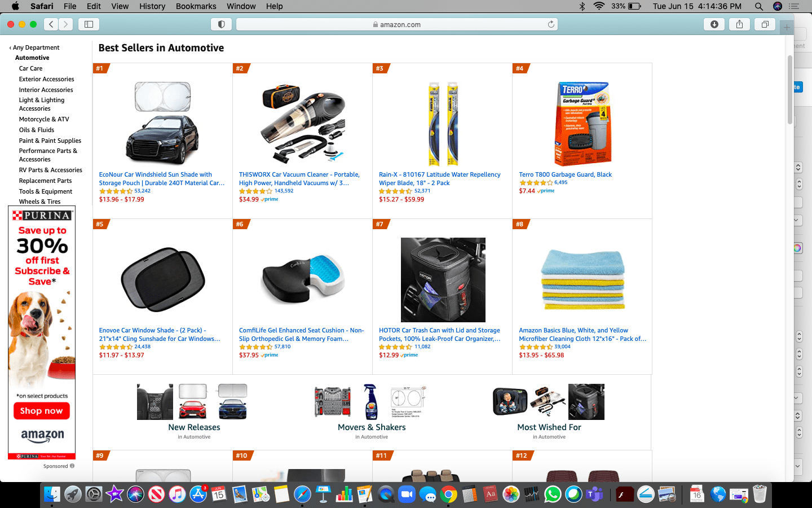
Task: Click the Share toolbar icon
Action: coord(739,24)
